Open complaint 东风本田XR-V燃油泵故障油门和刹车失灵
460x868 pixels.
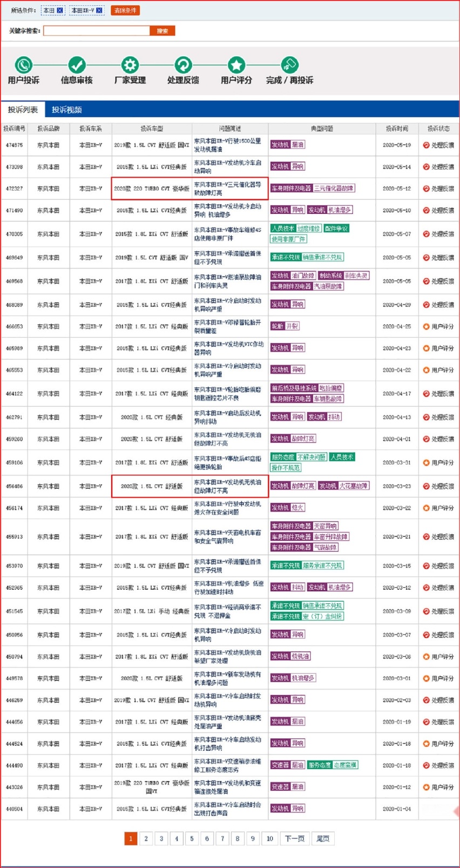pos(227,281)
